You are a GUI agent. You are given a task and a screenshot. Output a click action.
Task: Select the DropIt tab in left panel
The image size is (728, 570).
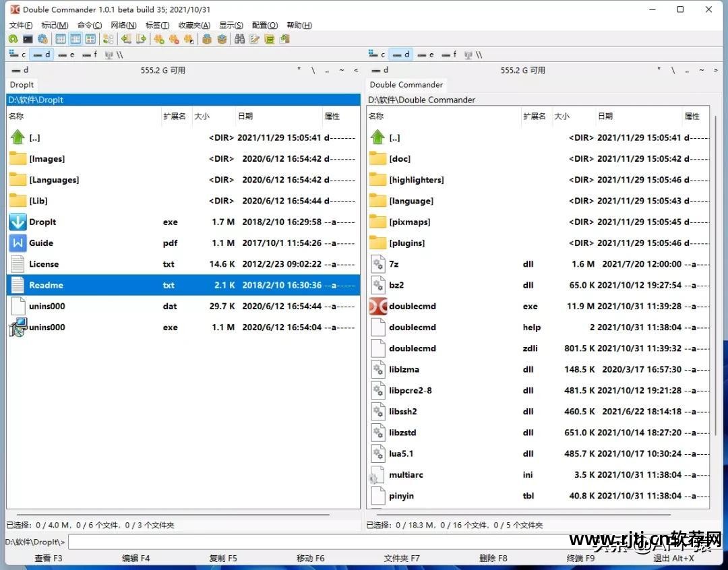click(22, 84)
